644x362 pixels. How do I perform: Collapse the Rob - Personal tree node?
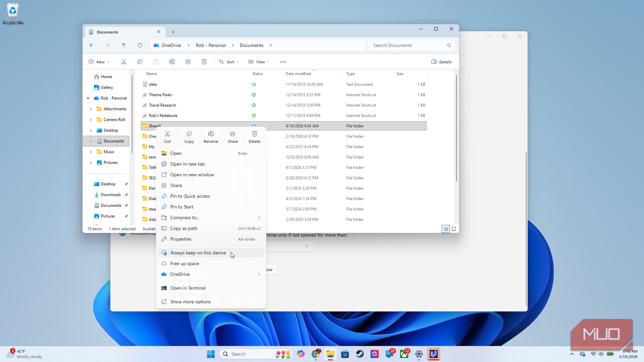[88, 98]
